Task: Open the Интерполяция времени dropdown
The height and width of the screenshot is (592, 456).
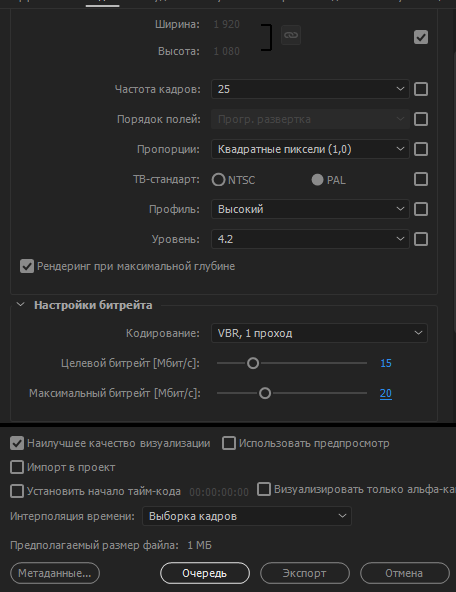Action: click(x=247, y=516)
